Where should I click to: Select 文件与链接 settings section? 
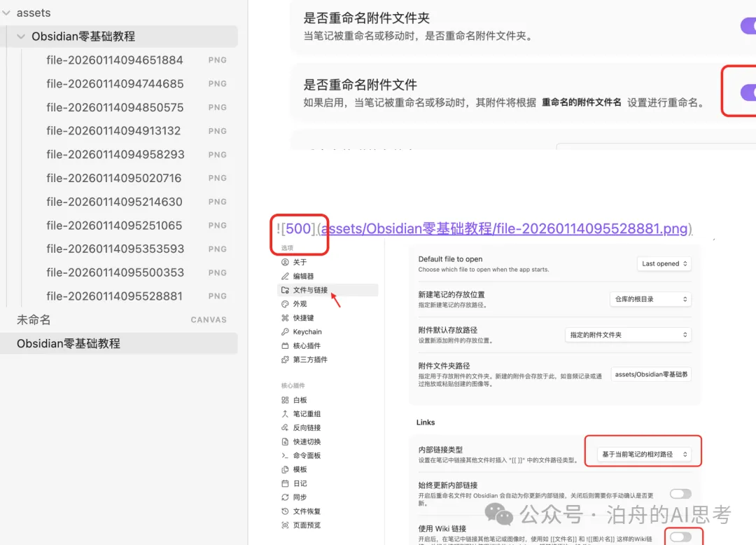click(328, 290)
